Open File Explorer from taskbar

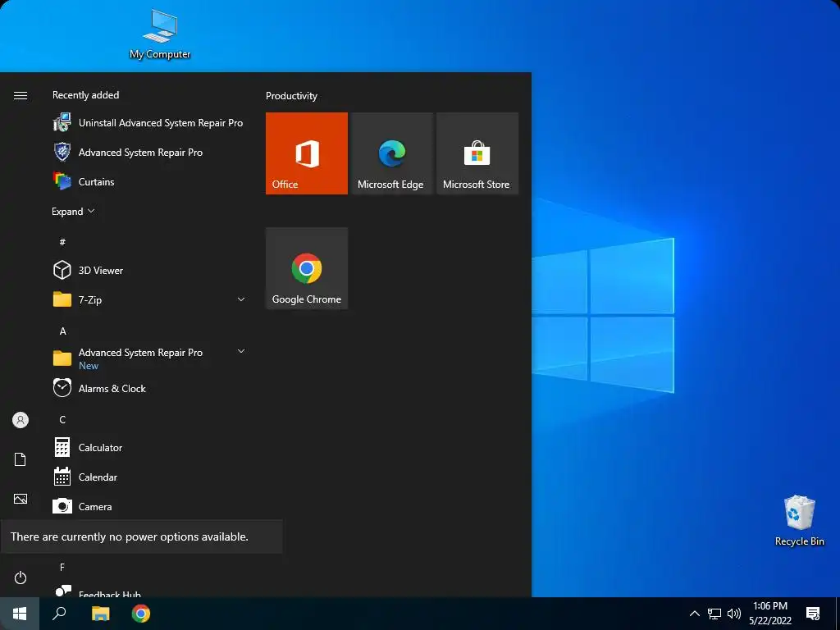tap(100, 614)
